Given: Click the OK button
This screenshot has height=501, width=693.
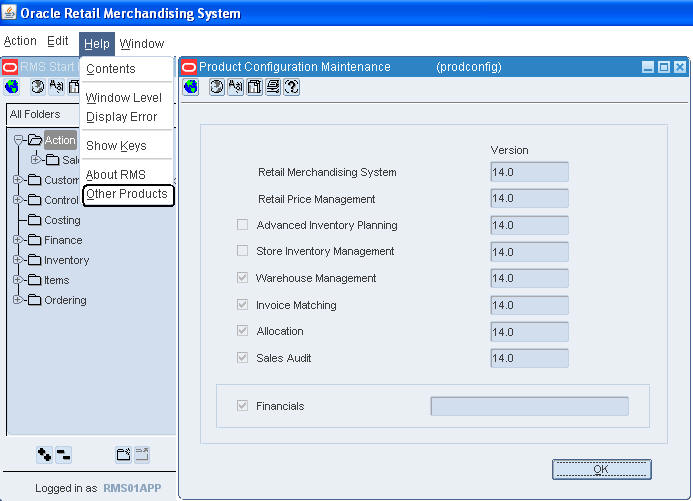Looking at the screenshot, I should click(602, 469).
